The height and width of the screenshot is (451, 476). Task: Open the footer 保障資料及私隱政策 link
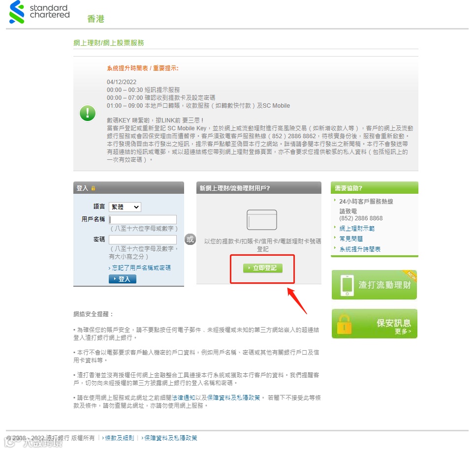[x=171, y=438]
